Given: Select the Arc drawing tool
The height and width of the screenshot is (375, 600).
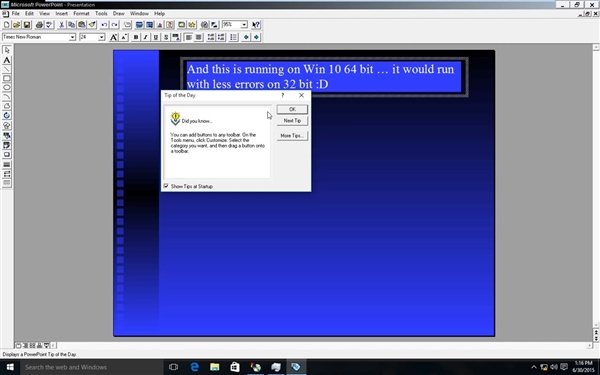Looking at the screenshot, I should 7,97.
